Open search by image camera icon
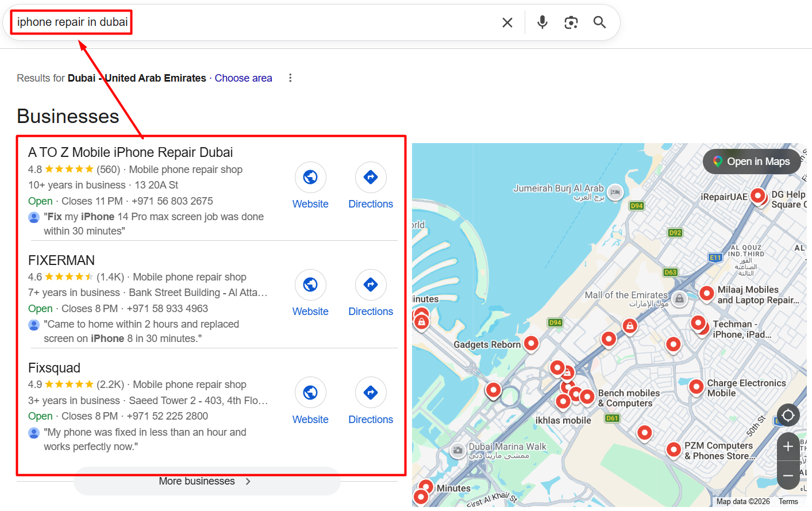 pos(571,22)
